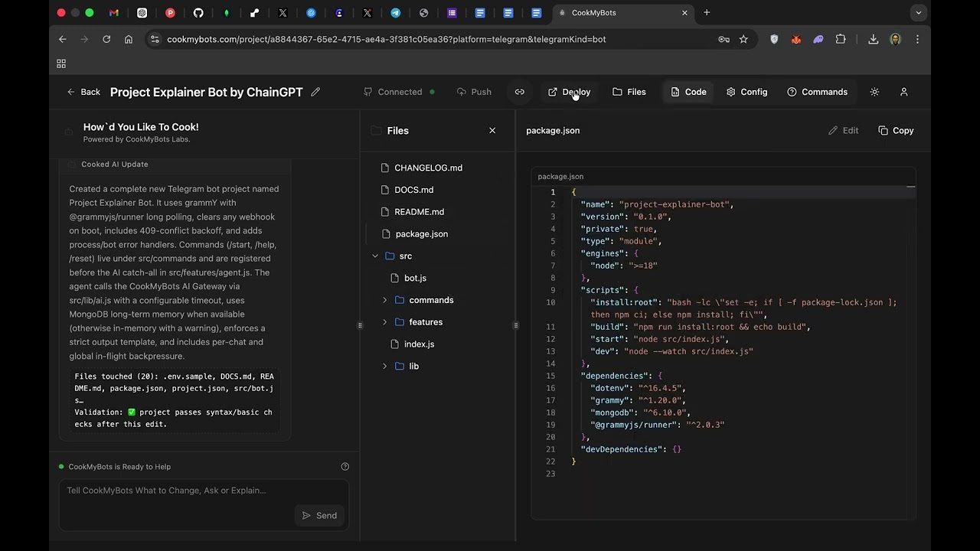Click Edit for package.json

click(844, 131)
